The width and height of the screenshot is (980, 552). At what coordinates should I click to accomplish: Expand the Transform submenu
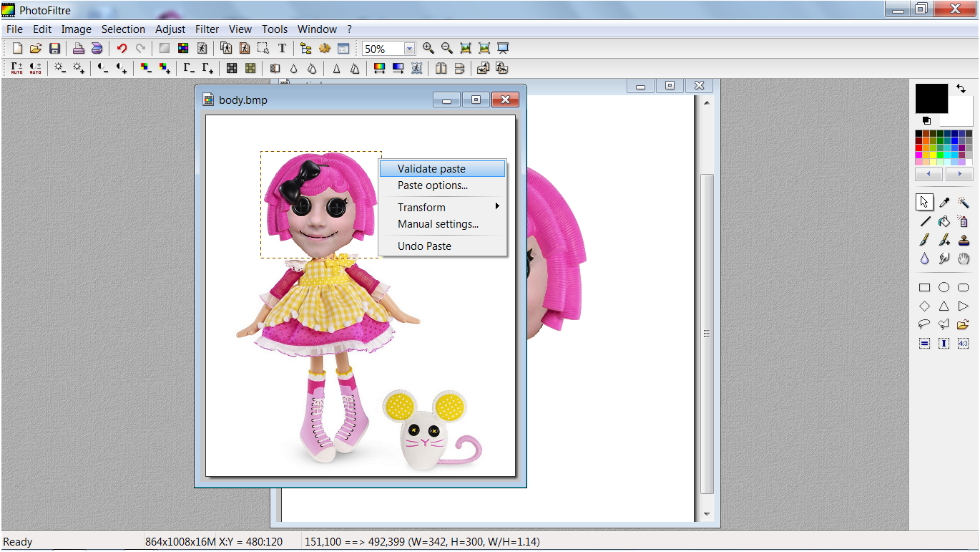(x=443, y=207)
